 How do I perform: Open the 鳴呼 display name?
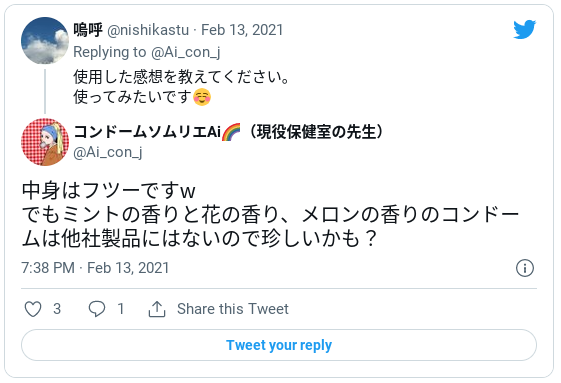(88, 30)
